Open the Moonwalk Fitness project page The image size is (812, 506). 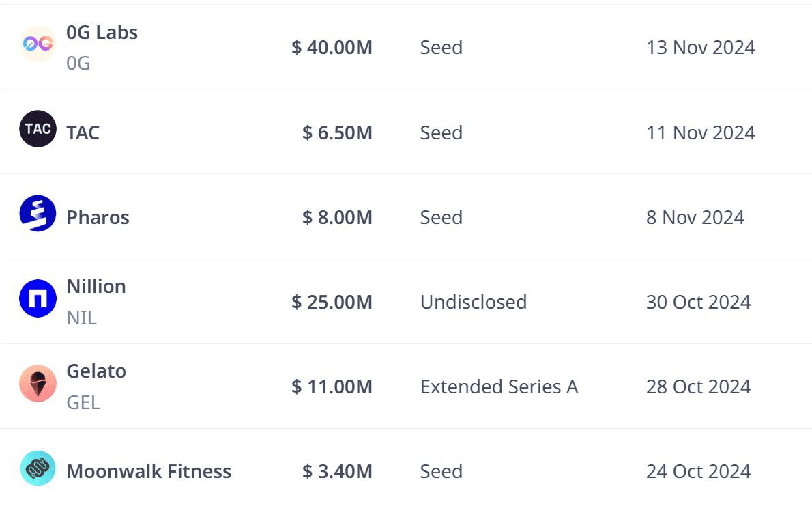tap(149, 471)
